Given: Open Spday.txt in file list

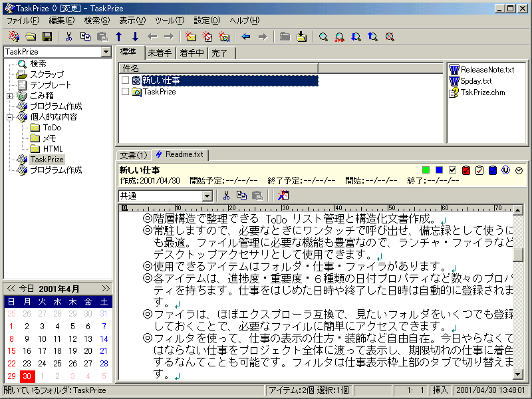Looking at the screenshot, I should tap(471, 81).
